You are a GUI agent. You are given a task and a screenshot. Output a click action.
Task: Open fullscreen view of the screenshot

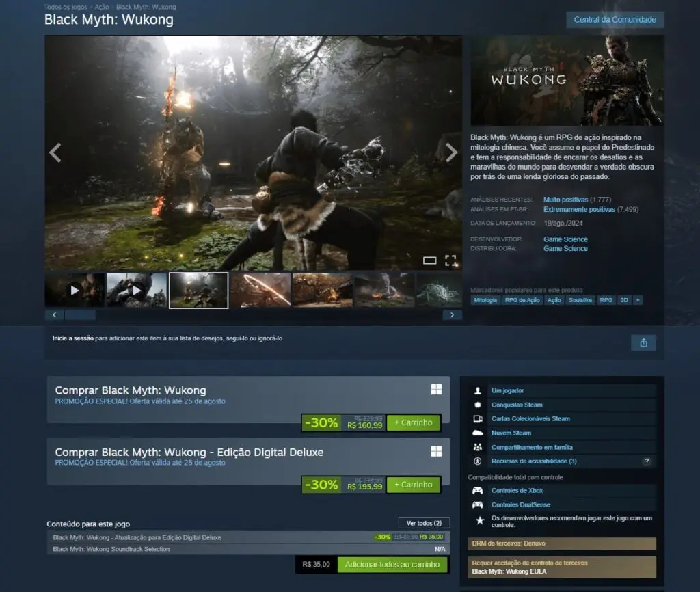tap(450, 260)
